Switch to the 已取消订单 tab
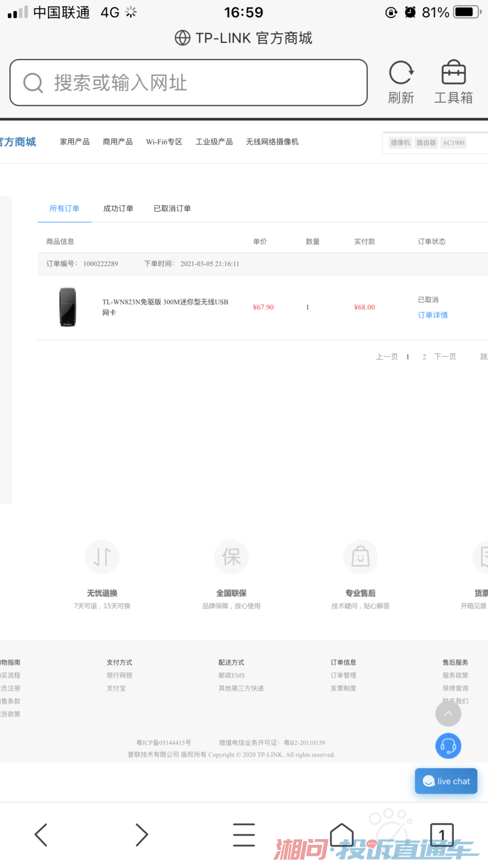Image resolution: width=488 pixels, height=868 pixels. click(x=172, y=208)
